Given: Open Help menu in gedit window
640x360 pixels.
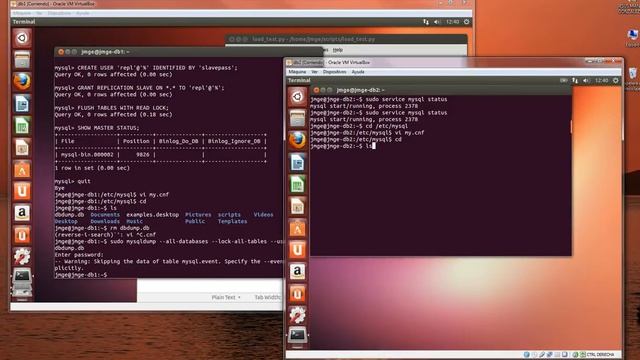Looking at the screenshot, I should click(338, 50).
